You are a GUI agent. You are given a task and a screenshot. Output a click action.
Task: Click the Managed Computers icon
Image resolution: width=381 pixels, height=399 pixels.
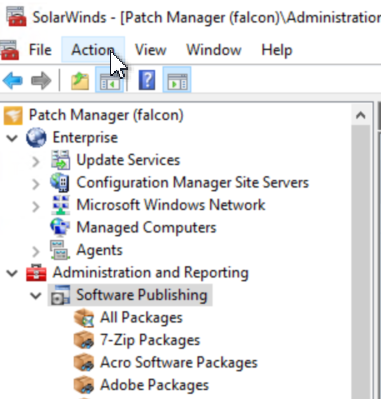pyautogui.click(x=60, y=227)
